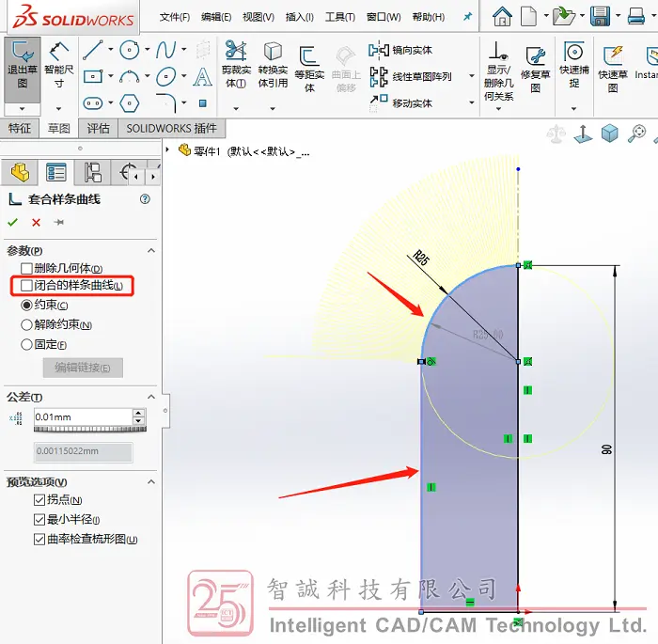Screen dimensions: 658x644
Task: Select the 解除约束 radio button
Action: coord(26,324)
